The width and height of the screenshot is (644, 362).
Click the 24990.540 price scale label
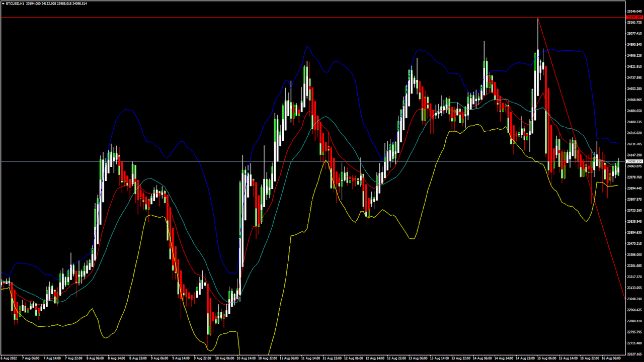634,45
